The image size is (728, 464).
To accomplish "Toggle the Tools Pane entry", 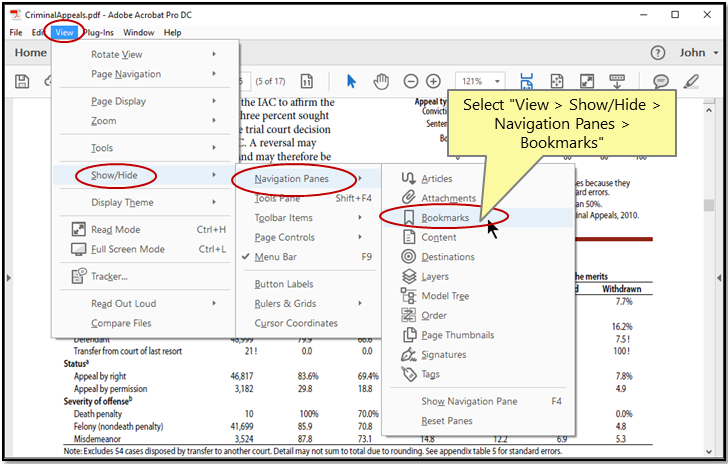I will point(309,198).
